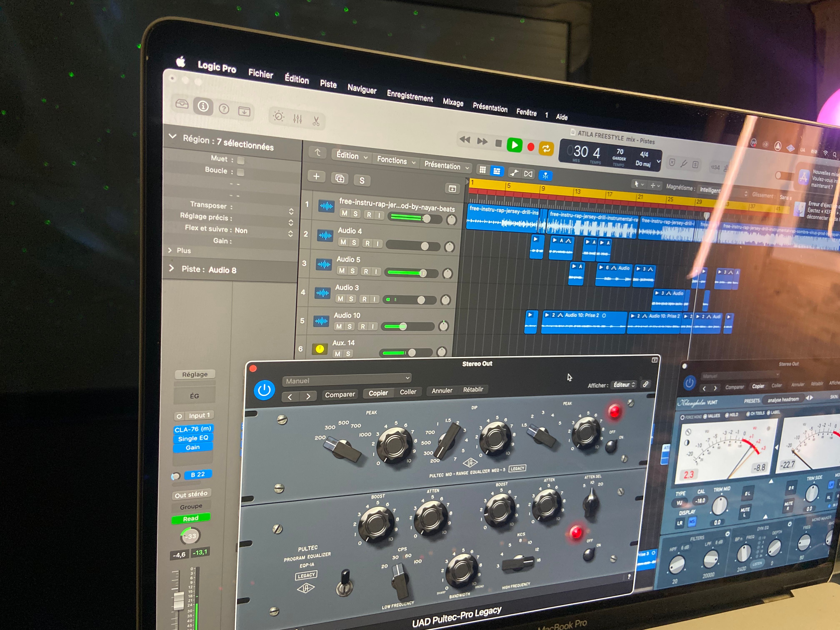
Task: Open the CLA-76 (m) plugin slot
Action: [x=193, y=429]
